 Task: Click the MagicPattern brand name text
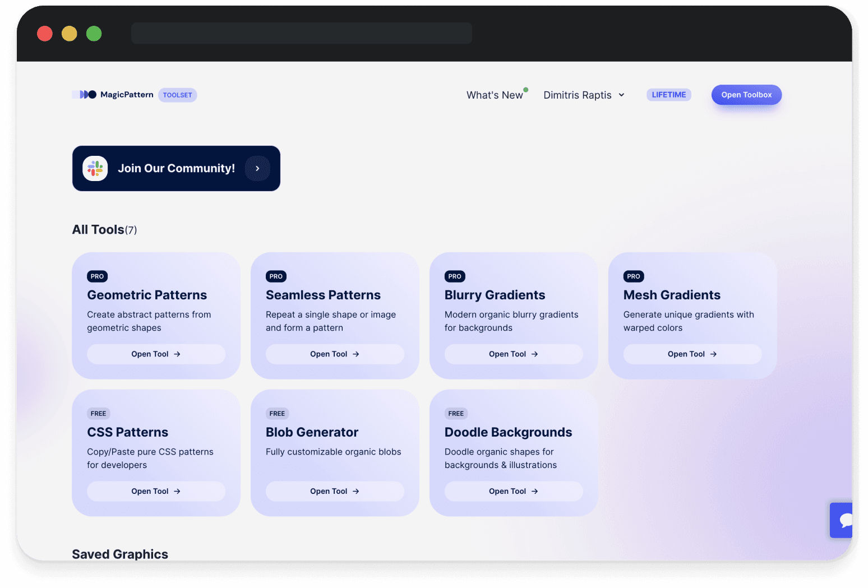pyautogui.click(x=127, y=95)
